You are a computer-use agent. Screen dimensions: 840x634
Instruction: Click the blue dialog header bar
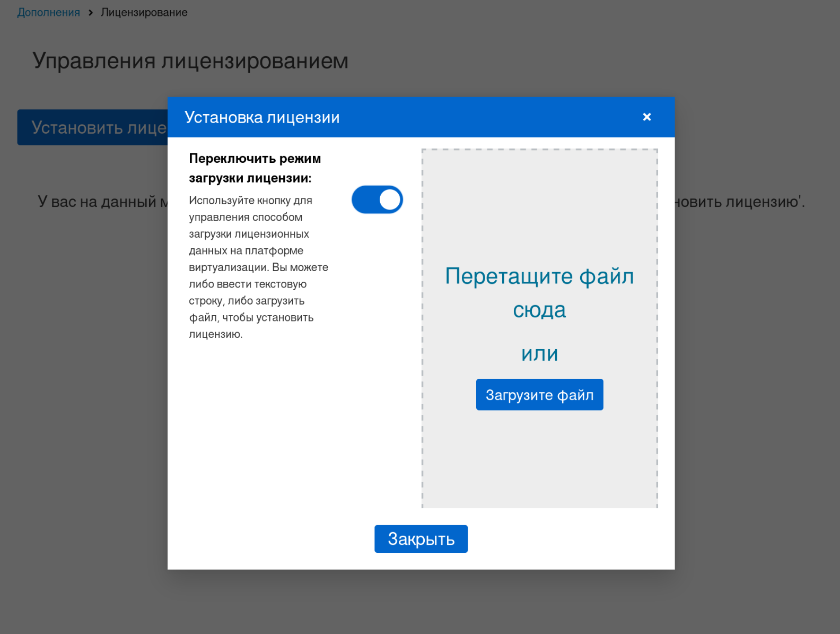(x=477, y=117)
